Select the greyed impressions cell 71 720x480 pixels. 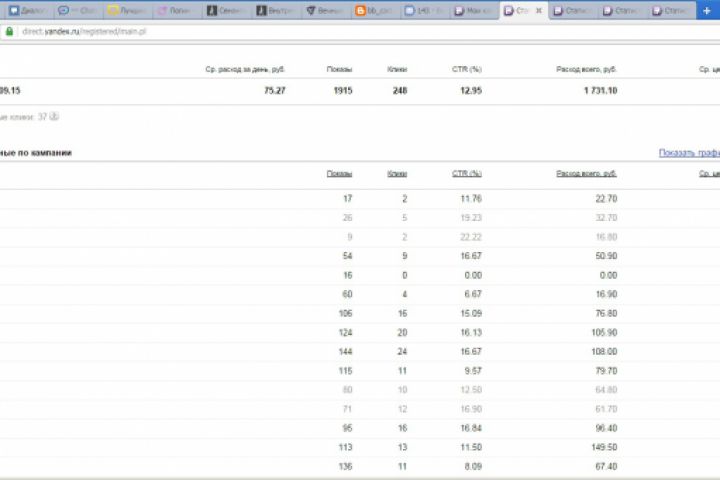click(x=348, y=409)
